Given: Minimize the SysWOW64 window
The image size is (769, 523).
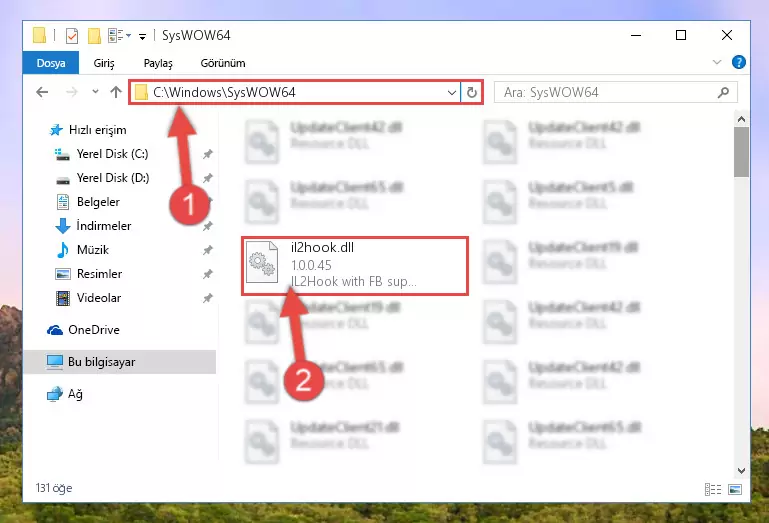Looking at the screenshot, I should coord(636,35).
